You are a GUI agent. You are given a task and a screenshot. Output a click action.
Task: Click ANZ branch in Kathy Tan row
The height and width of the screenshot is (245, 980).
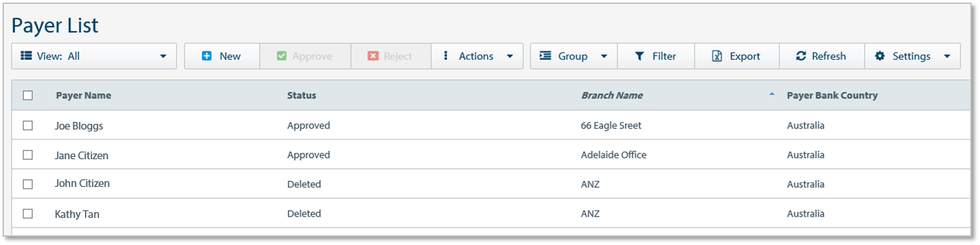pos(590,213)
